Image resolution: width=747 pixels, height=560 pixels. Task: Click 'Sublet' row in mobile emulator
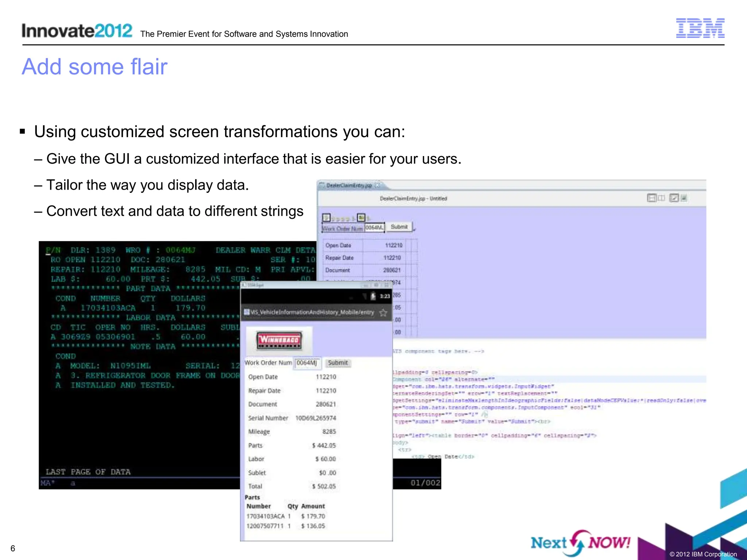click(292, 473)
